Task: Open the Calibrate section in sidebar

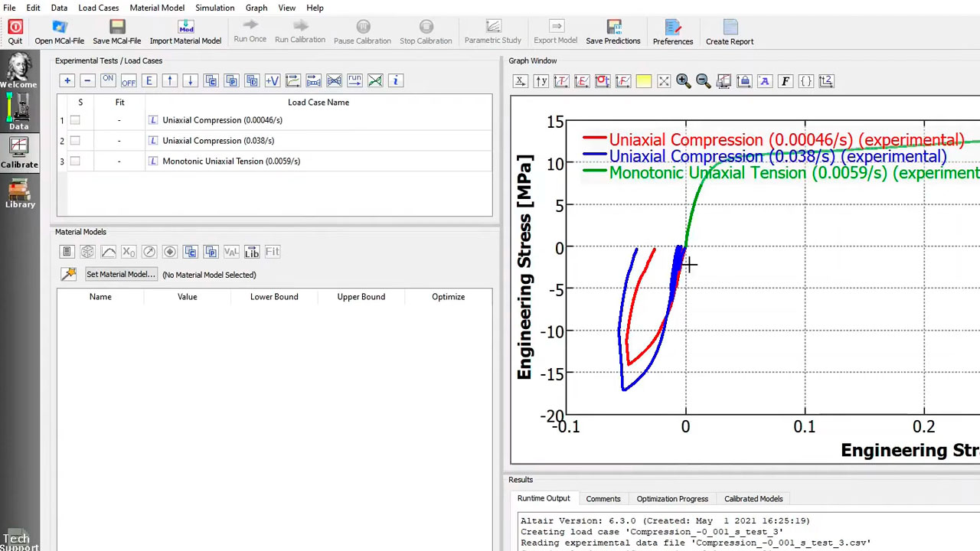Action: [x=19, y=152]
